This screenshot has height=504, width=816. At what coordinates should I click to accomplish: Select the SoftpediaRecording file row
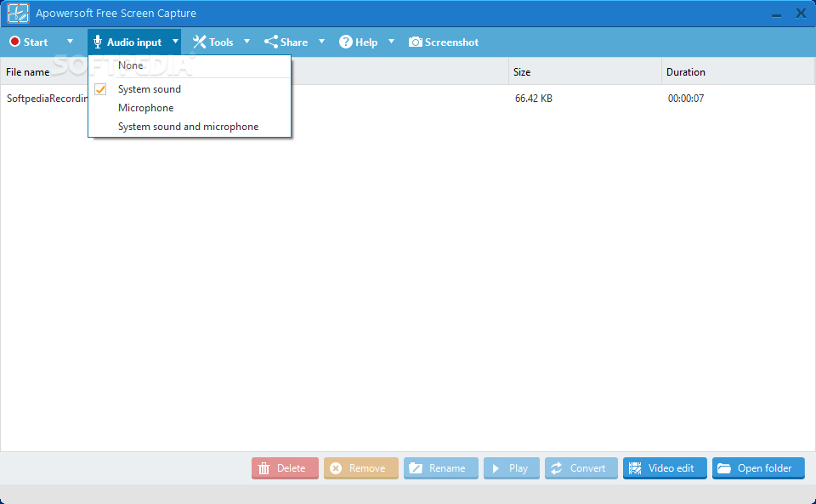407,99
